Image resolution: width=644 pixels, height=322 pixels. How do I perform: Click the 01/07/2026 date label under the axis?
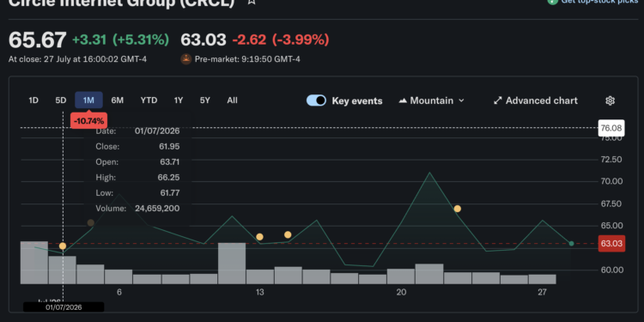(64, 307)
